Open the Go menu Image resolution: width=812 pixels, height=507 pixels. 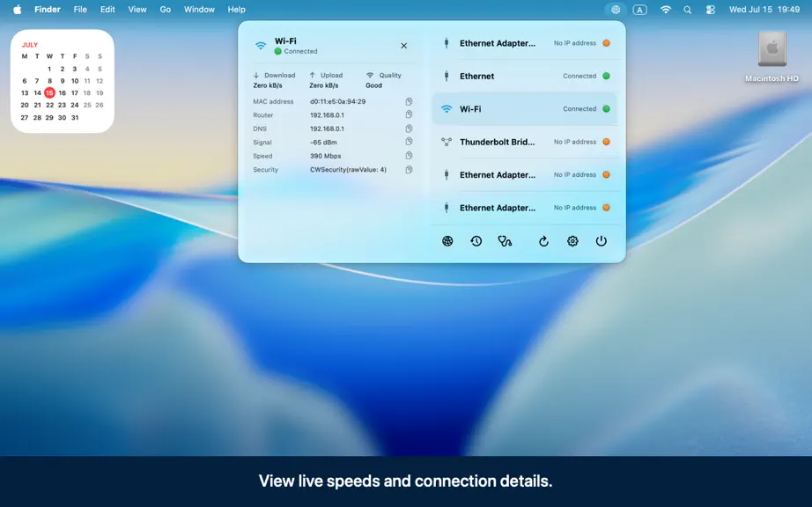(166, 10)
